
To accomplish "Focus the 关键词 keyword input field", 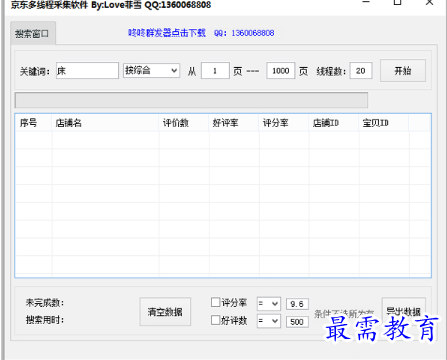I will pyautogui.click(x=87, y=71).
